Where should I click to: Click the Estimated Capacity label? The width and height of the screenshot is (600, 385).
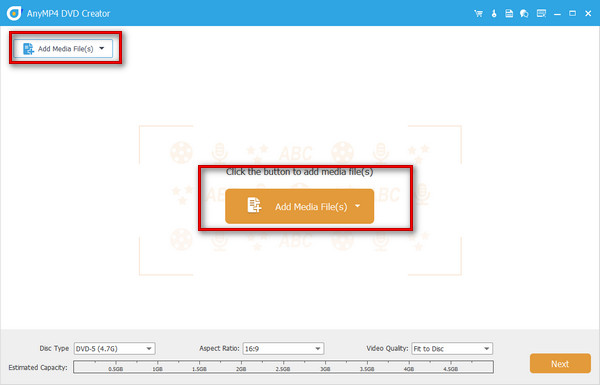[x=38, y=367]
